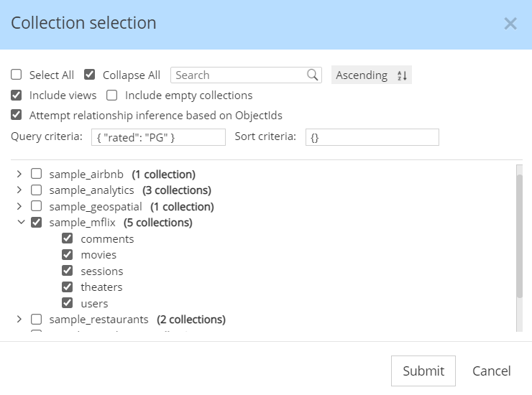Toggle relationship inference based on ObjectIds
The image size is (532, 395).
pyautogui.click(x=17, y=115)
